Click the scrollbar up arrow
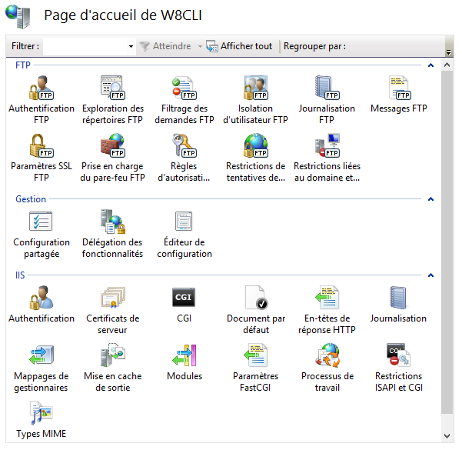Viewport: 462px width, 450px height. [x=447, y=65]
